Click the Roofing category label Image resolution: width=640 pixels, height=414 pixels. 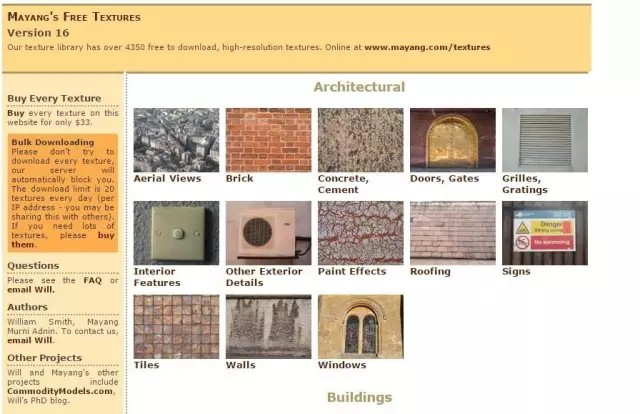(430, 272)
